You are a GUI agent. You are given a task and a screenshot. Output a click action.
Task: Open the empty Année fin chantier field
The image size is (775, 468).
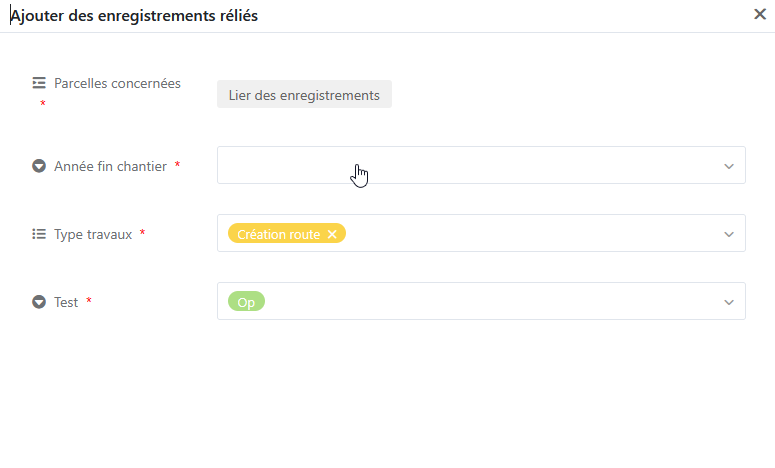[x=468, y=165]
